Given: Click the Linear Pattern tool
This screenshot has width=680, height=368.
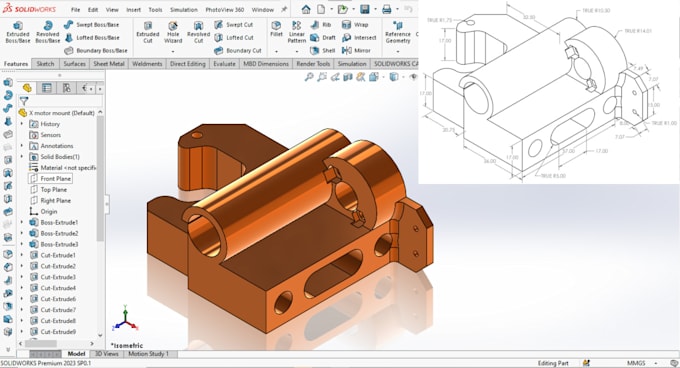Looking at the screenshot, I should (297, 32).
